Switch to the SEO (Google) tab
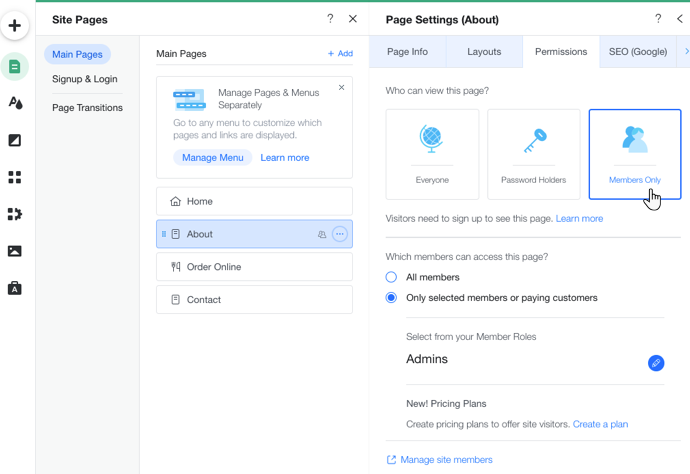 tap(637, 52)
